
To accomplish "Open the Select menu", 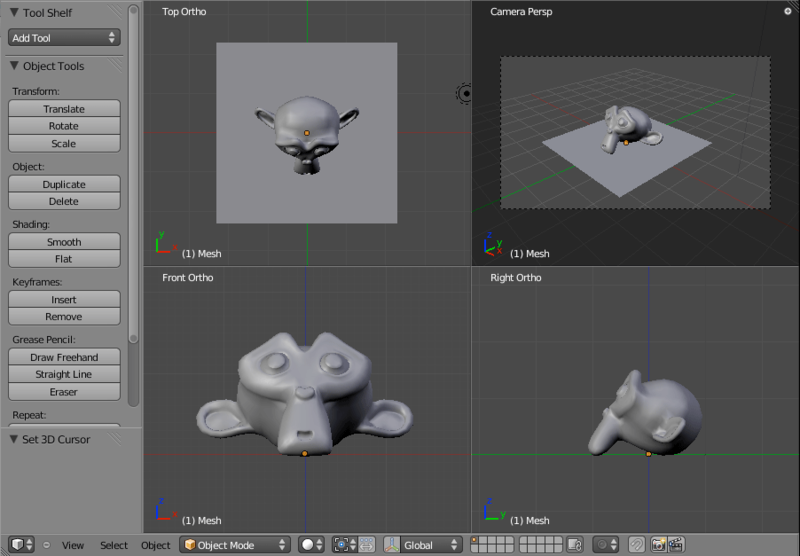I will point(114,545).
